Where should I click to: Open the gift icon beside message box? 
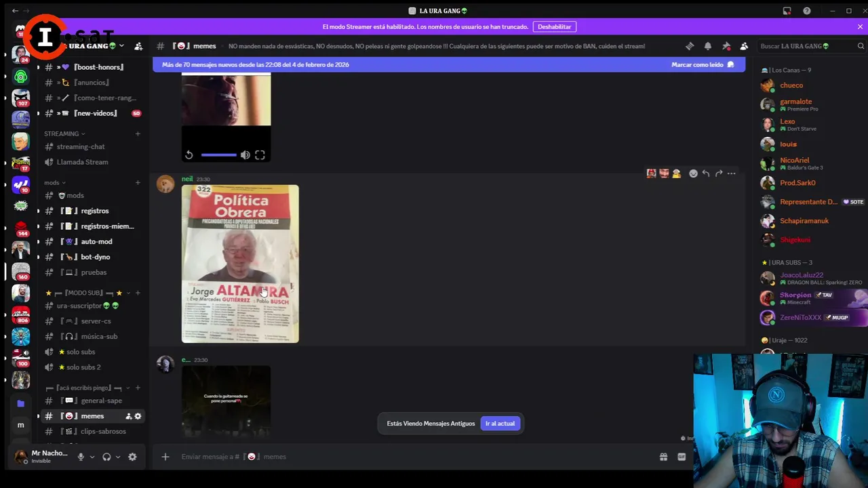663,457
